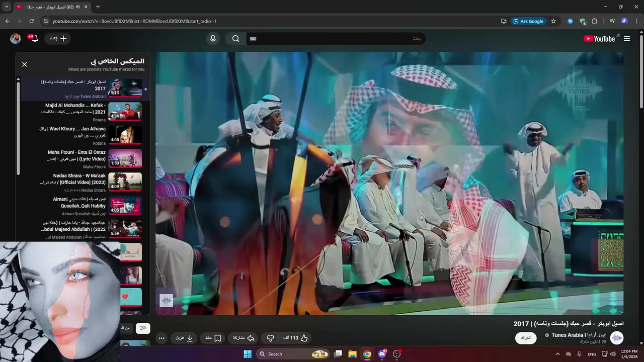This screenshot has height=362, width=644.
Task: Click the ENG language indicator
Action: [592, 354]
